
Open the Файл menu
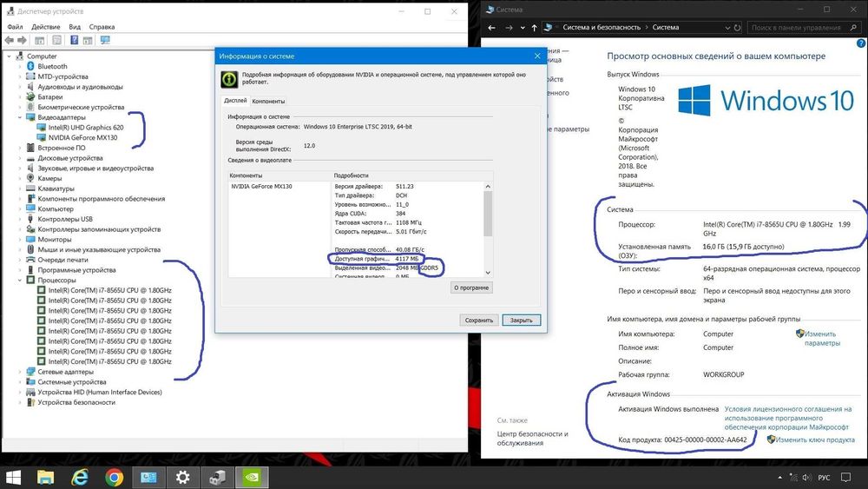pyautogui.click(x=15, y=27)
